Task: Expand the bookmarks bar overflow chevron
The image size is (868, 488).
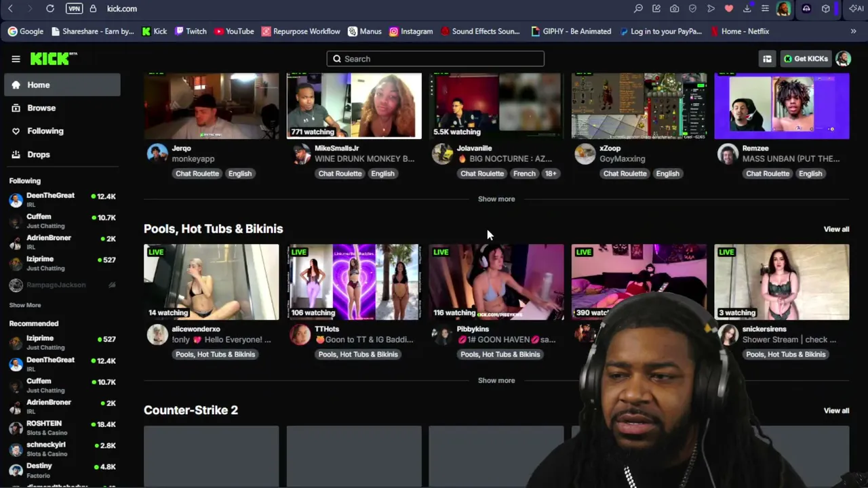Action: tap(853, 31)
